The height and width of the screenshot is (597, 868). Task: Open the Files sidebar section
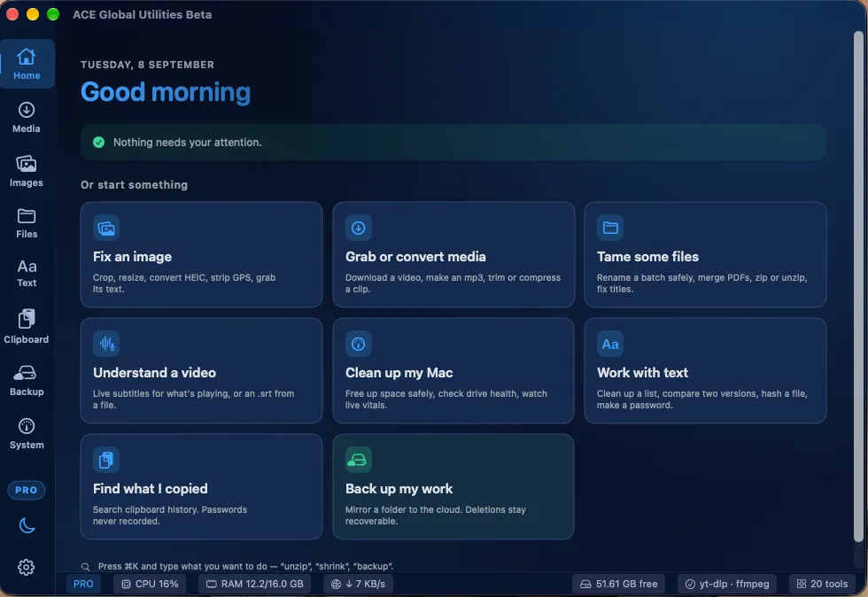pos(27,223)
